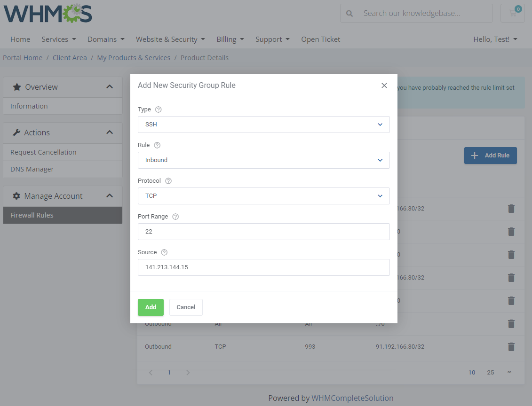Open the Protocol field help tooltip
532x406 pixels.
click(x=168, y=180)
